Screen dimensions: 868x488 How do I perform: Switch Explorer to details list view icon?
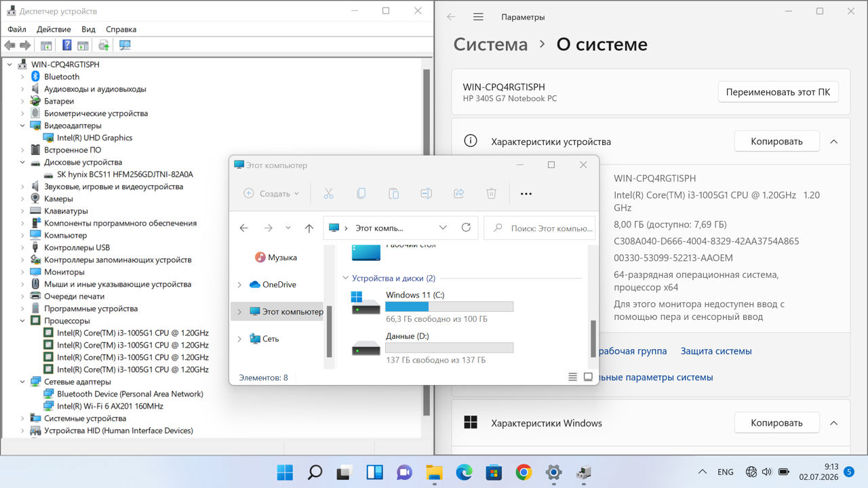[x=573, y=377]
